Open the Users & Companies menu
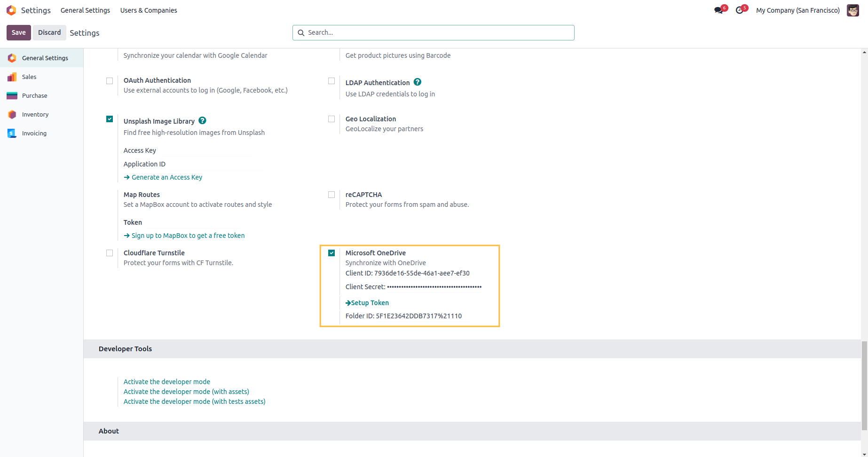 click(x=149, y=10)
